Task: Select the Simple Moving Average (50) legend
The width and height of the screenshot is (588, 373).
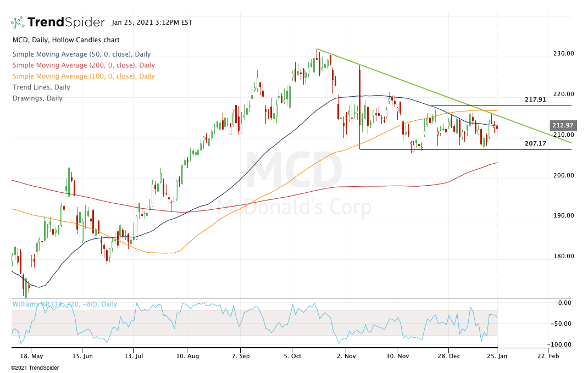Action: coord(82,54)
